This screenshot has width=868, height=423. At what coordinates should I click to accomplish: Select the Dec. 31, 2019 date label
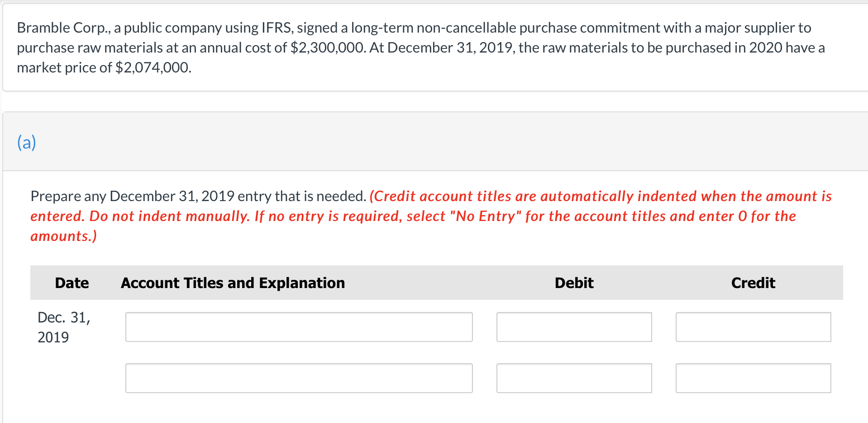(x=64, y=327)
